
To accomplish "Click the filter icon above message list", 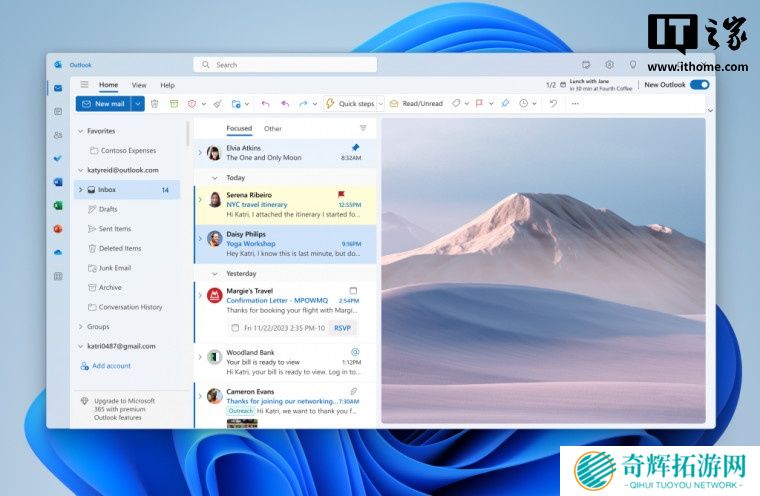I will pyautogui.click(x=363, y=128).
